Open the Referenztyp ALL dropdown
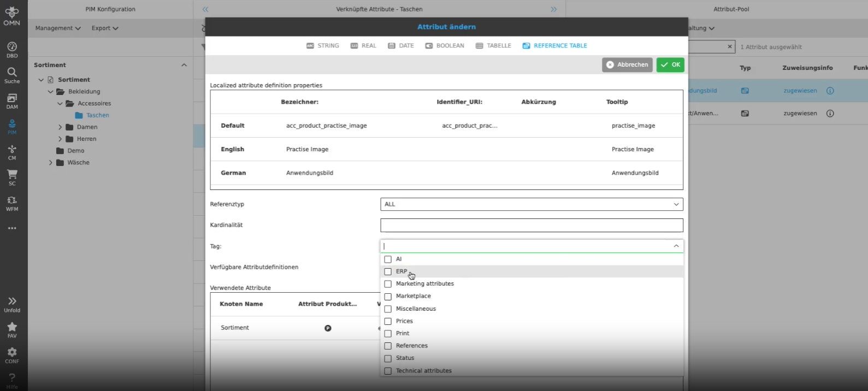 pyautogui.click(x=531, y=204)
